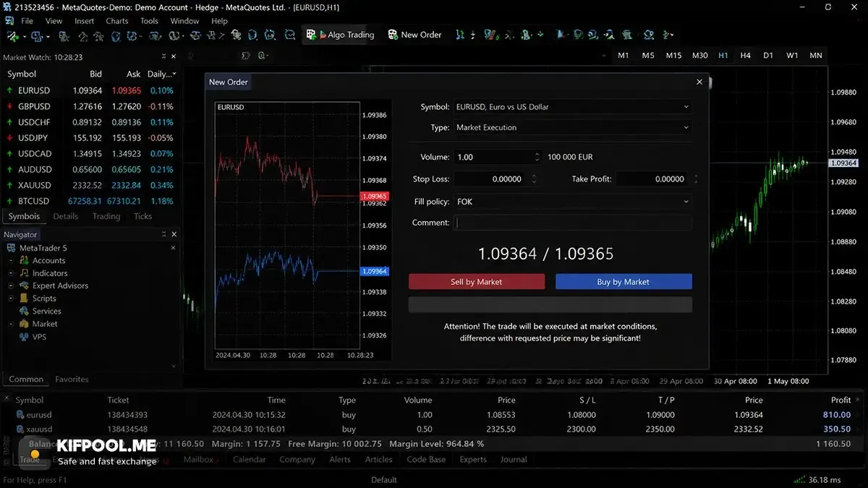
Task: Switch chart timeframe to M15
Action: (673, 56)
